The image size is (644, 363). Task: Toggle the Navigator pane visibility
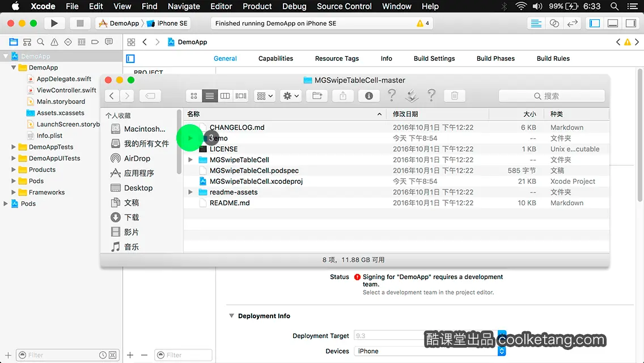pos(595,23)
